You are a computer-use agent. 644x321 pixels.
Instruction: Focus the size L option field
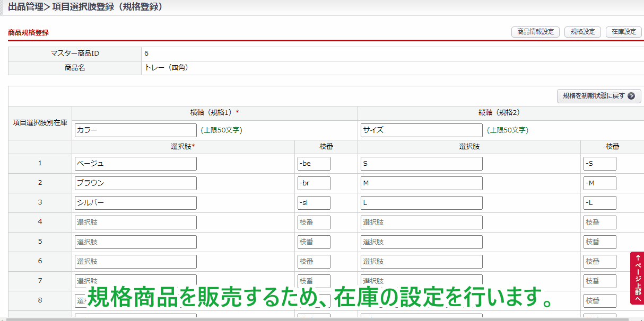tap(422, 203)
